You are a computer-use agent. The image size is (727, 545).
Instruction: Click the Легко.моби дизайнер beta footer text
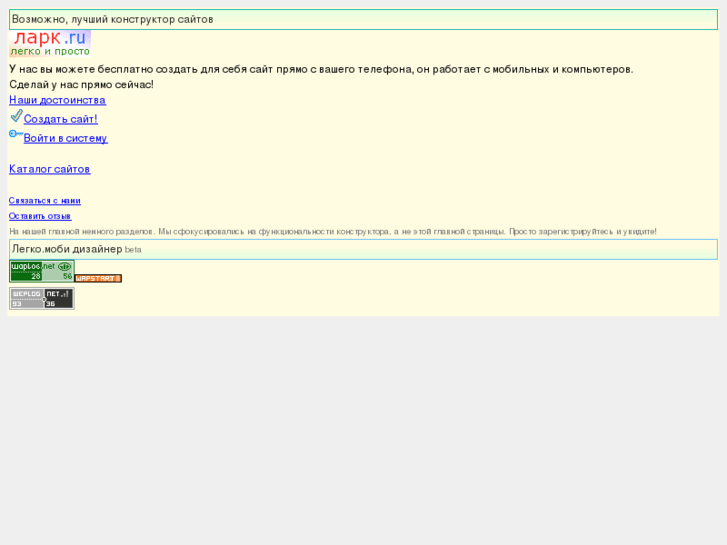click(x=77, y=250)
